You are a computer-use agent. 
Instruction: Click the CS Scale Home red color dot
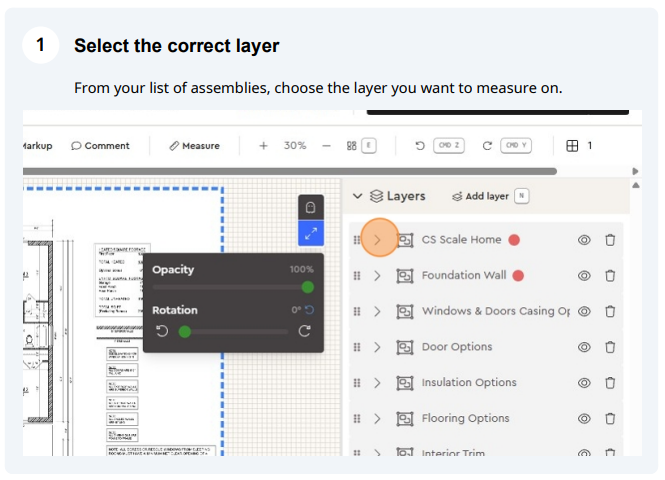tap(514, 240)
